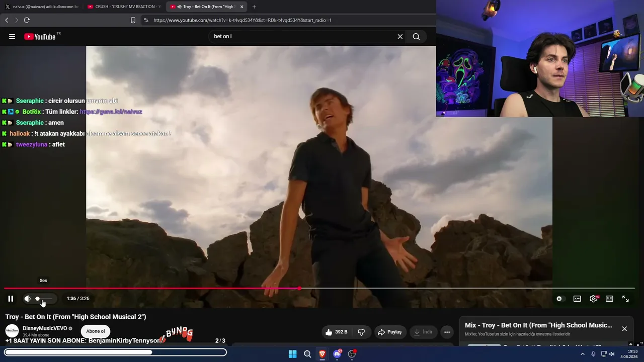Click the BotRix username in chat
The width and height of the screenshot is (644, 362).
coord(32,112)
